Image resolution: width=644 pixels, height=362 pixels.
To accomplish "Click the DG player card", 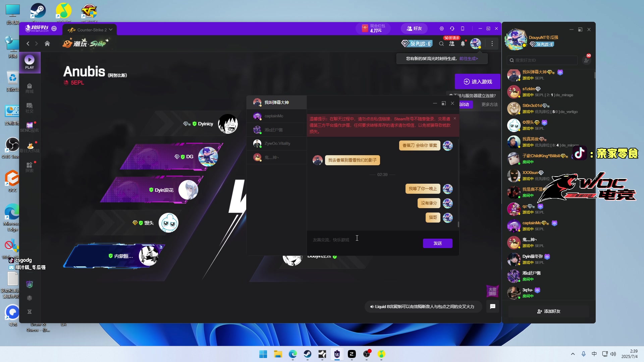I will point(172,157).
